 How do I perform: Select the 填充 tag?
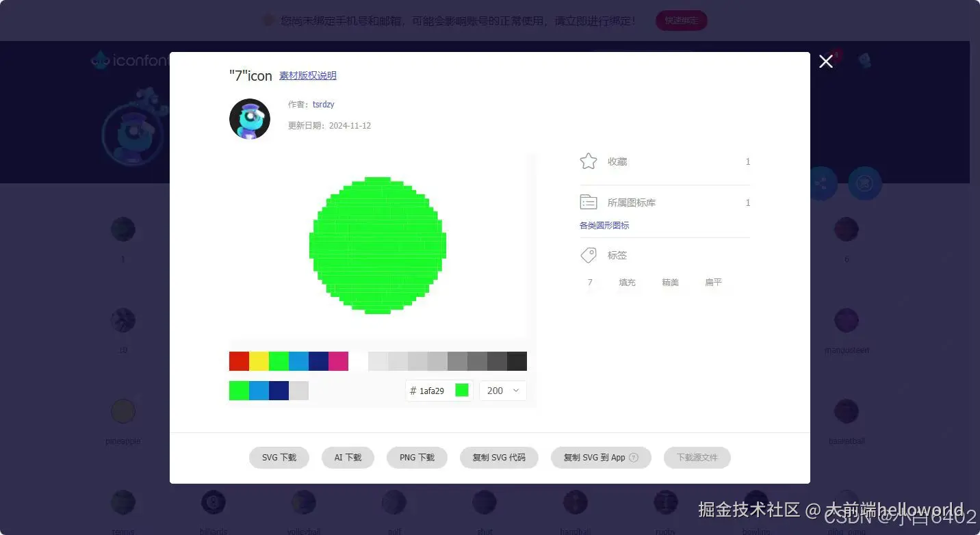[x=627, y=282]
